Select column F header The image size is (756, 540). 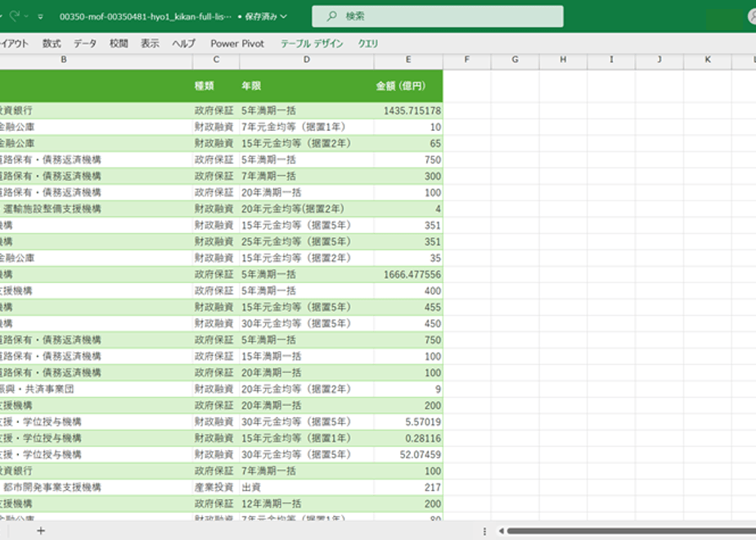[466, 59]
